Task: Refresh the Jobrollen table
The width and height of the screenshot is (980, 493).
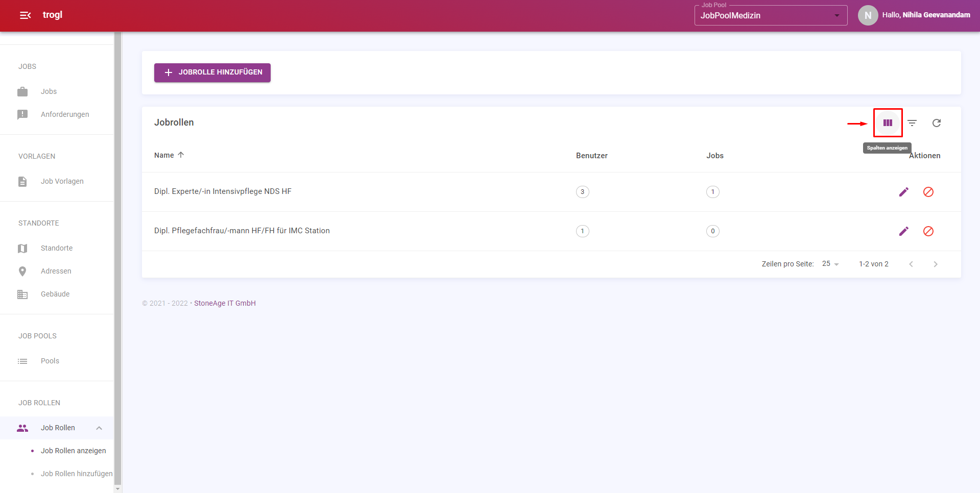Action: [937, 123]
